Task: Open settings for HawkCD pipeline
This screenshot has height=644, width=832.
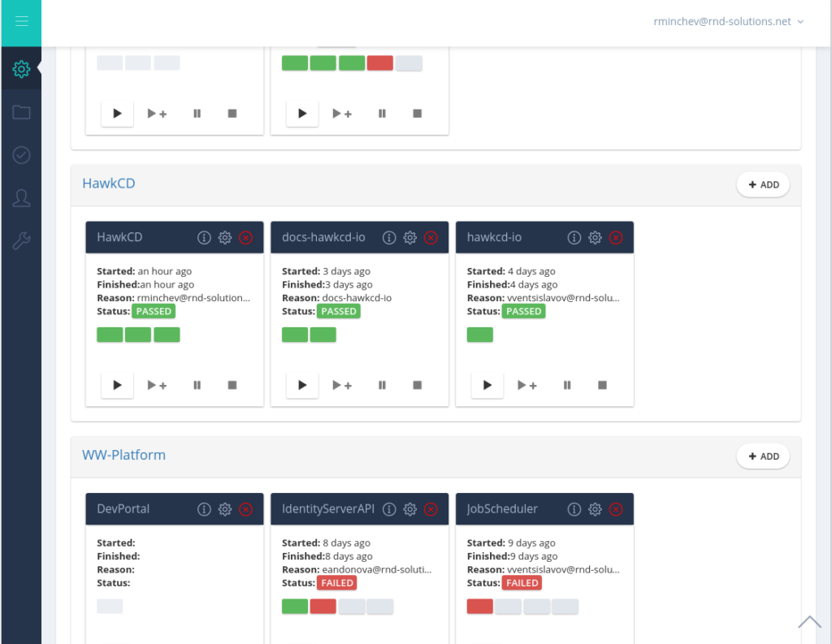Action: [x=225, y=237]
